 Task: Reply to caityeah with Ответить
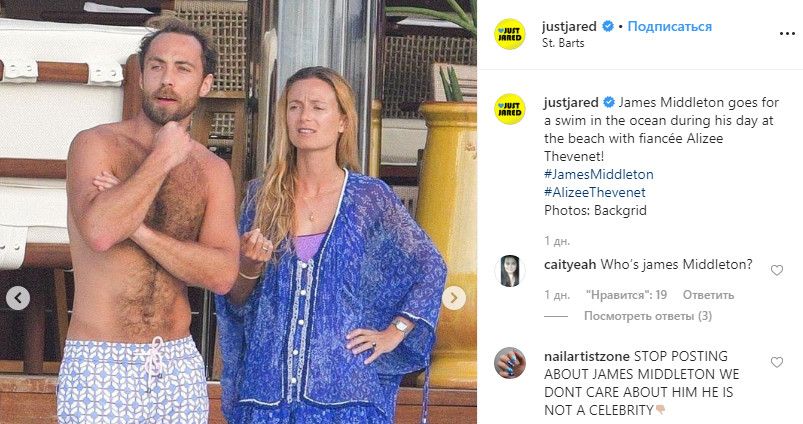708,295
